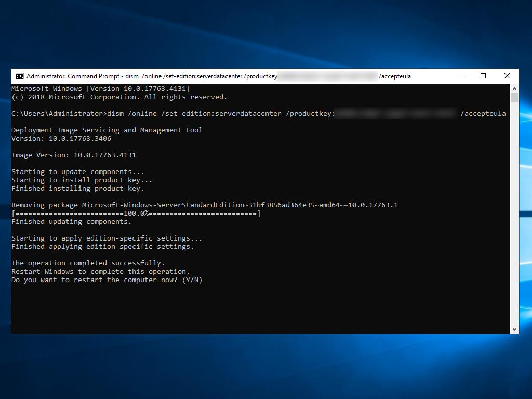Click 'Restart Windows to complete this operation.' line
This screenshot has height=399, width=532.
click(x=101, y=271)
